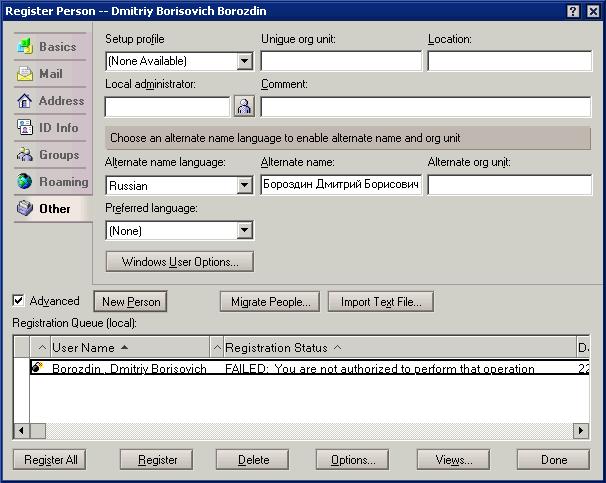
Task: Select the ID Info card icon
Action: click(25, 128)
